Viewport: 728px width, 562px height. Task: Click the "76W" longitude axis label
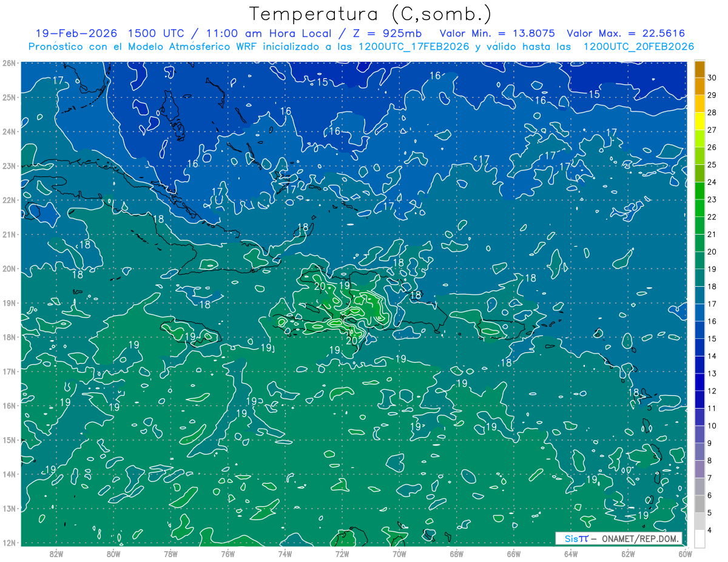click(227, 553)
